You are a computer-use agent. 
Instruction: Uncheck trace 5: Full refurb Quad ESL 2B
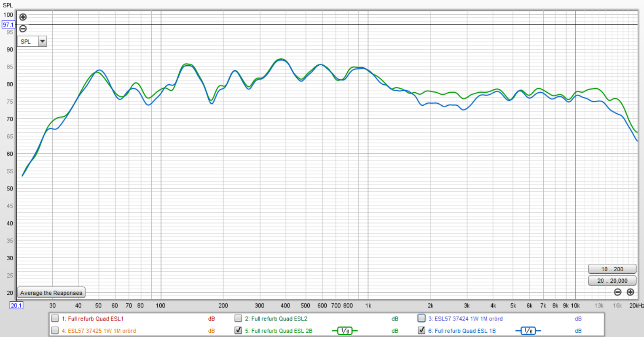coord(238,331)
